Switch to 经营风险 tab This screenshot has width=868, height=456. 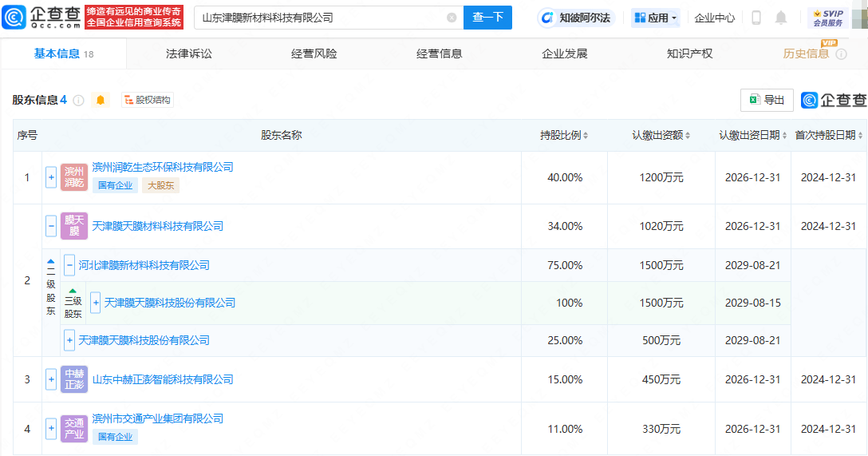point(314,54)
